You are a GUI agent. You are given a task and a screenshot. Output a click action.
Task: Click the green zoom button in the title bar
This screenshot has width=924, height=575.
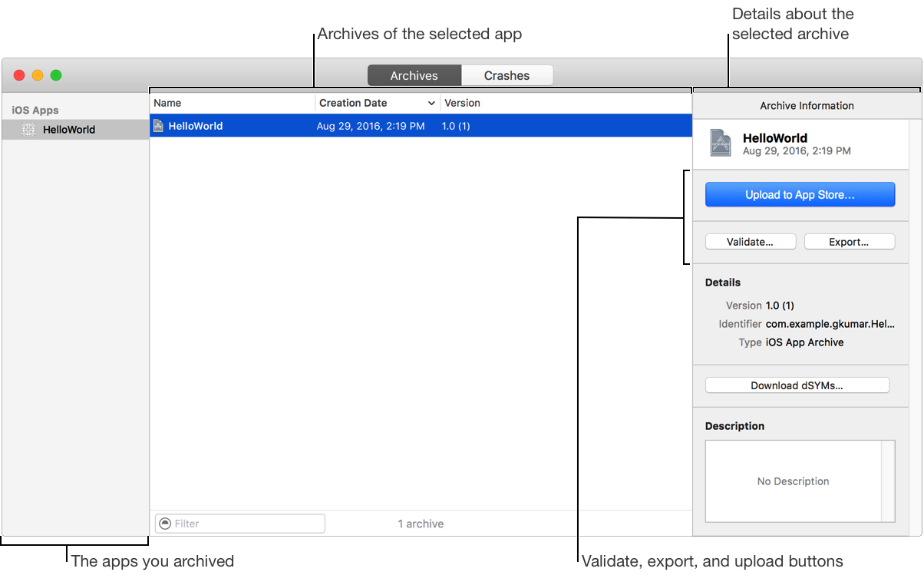click(55, 74)
